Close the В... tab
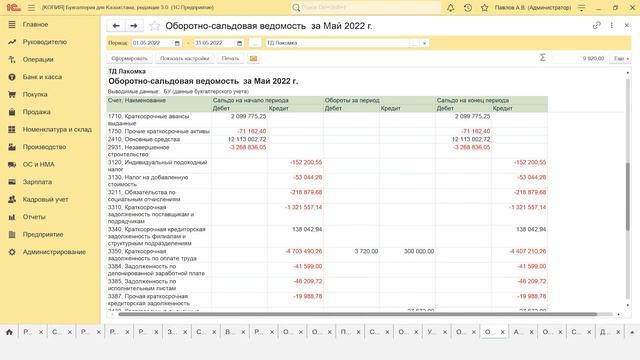The height and width of the screenshot is (360, 640). pos(243,332)
